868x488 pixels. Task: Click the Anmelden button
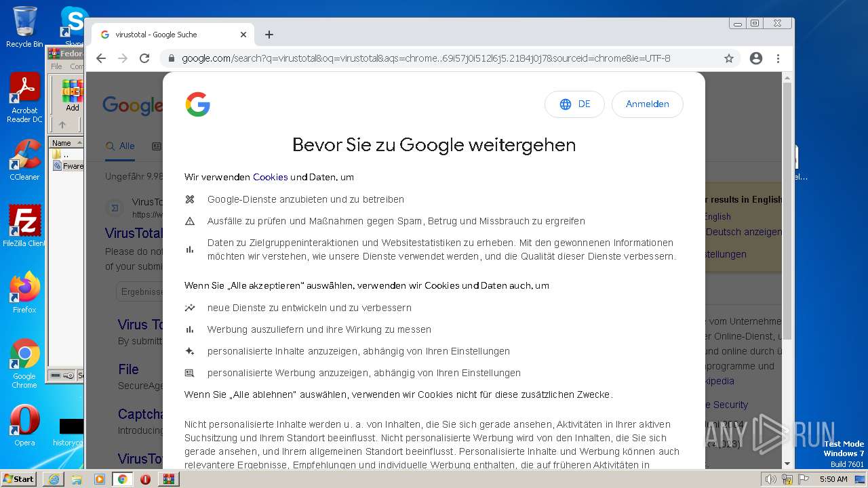pos(648,104)
